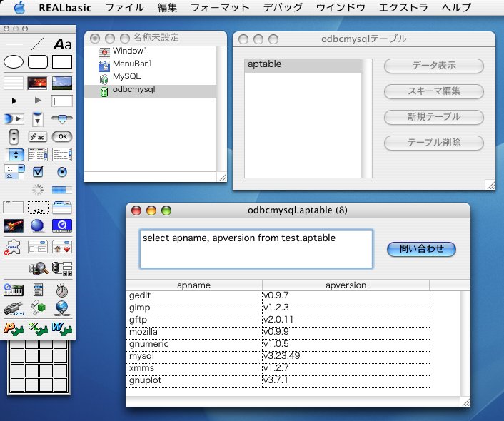Choose the blue PopupMenu control tool
Image resolution: width=504 pixels, height=421 pixels.
(x=14, y=153)
